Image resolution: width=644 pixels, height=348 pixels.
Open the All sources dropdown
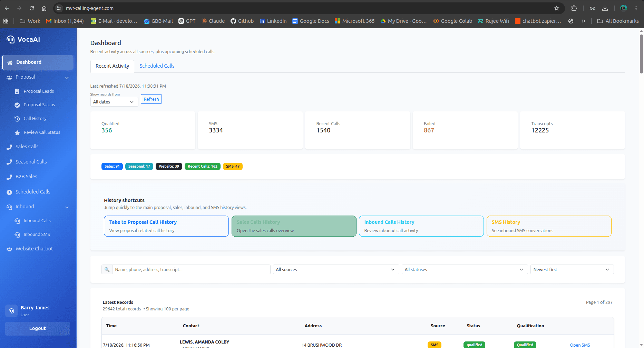pos(336,269)
